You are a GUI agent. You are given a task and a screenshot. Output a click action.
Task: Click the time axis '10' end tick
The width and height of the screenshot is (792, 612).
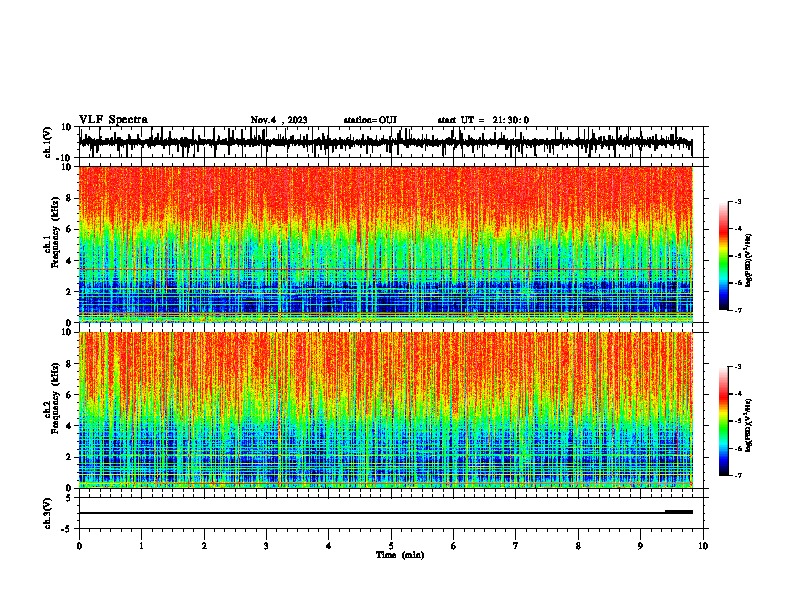703,546
